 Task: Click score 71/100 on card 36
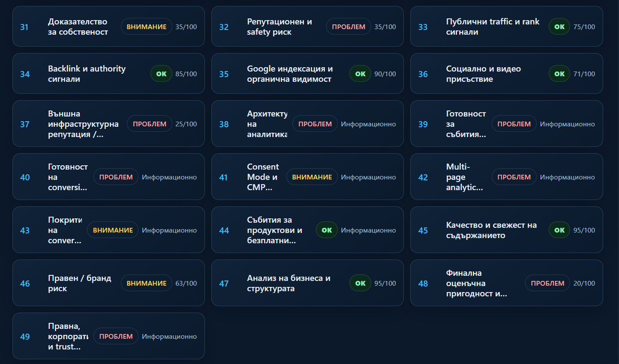(584, 74)
